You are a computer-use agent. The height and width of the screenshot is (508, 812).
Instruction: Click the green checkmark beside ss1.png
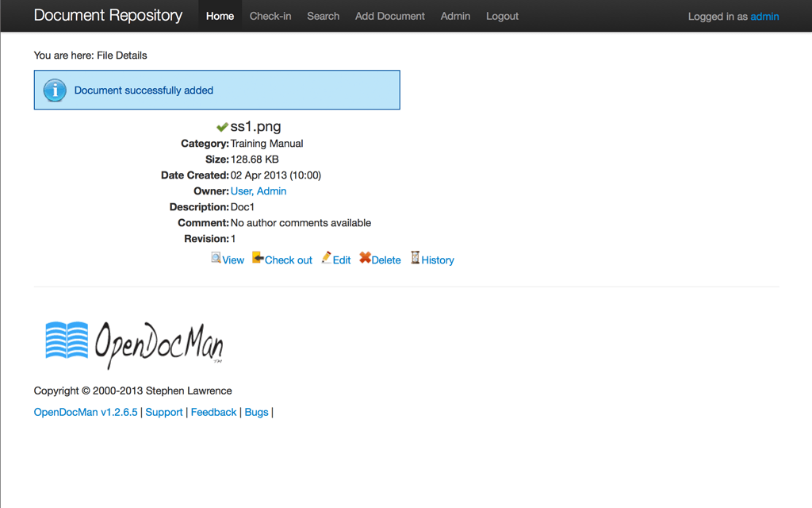click(222, 127)
